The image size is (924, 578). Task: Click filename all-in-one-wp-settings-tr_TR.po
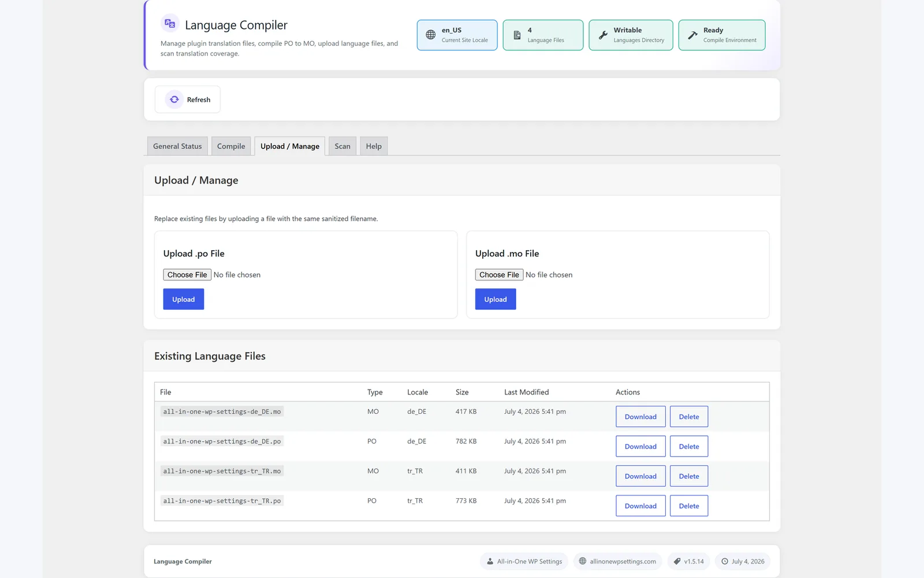[222, 501]
